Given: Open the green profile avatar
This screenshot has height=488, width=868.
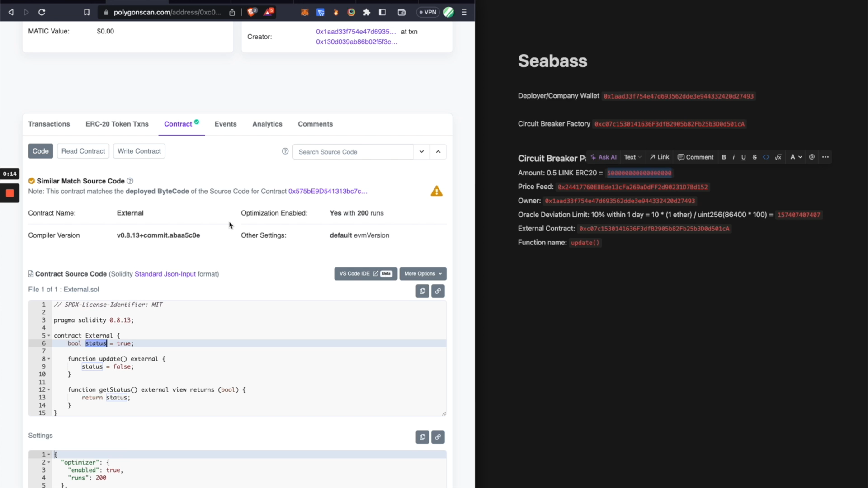Looking at the screenshot, I should tap(448, 12).
